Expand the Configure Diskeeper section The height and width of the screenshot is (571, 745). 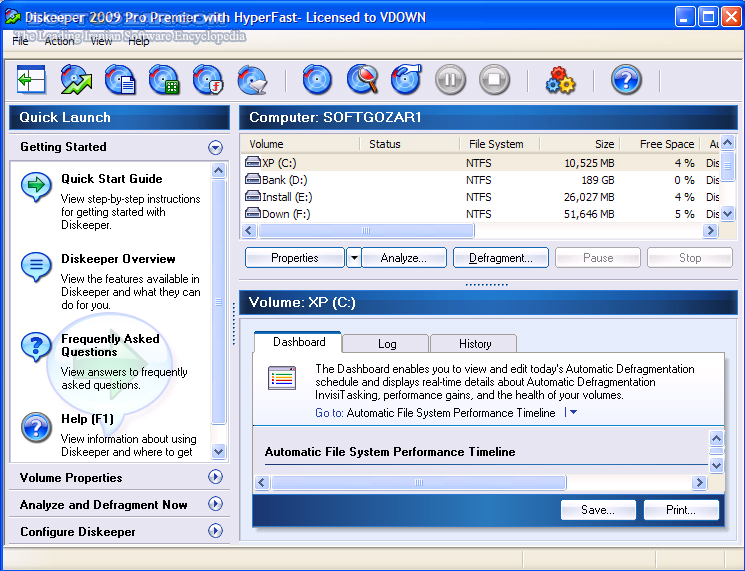pos(215,531)
